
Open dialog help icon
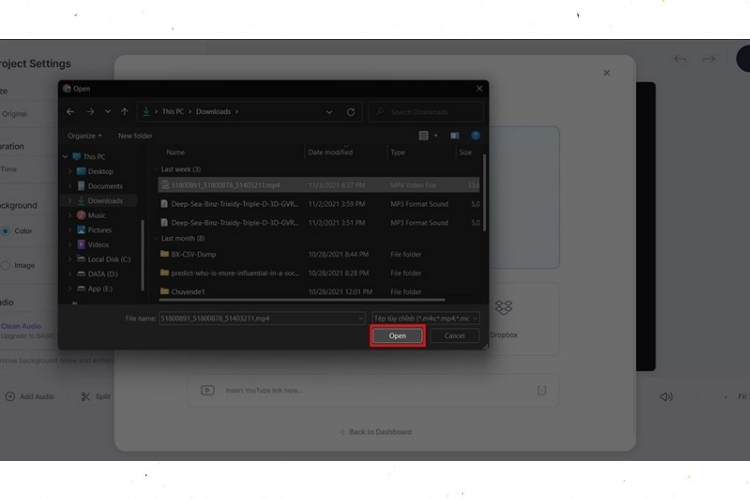pos(475,136)
